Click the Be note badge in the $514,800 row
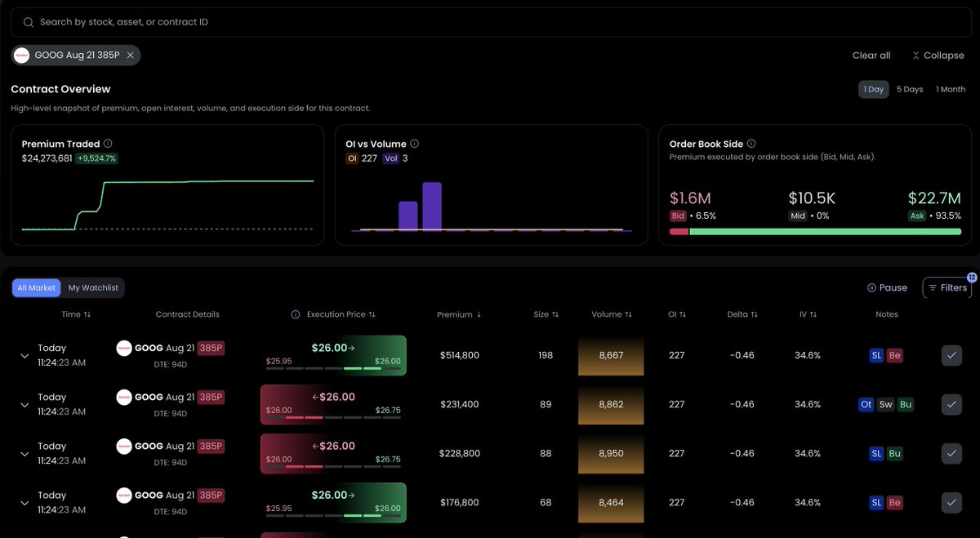This screenshot has width=980, height=538. click(895, 355)
